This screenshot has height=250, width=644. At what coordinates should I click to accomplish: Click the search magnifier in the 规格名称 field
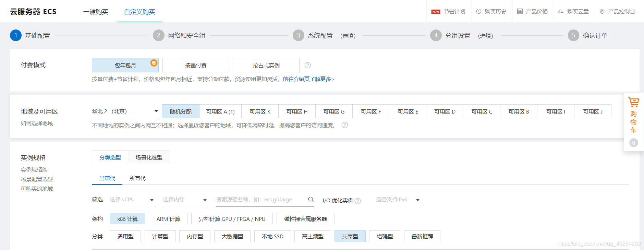311,199
